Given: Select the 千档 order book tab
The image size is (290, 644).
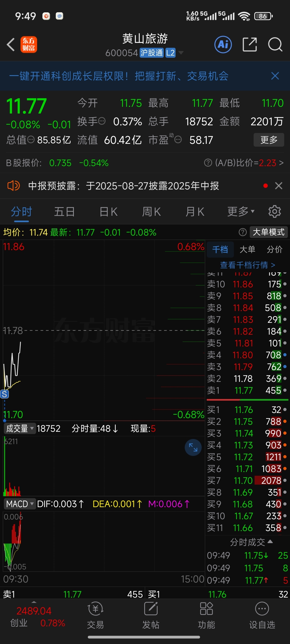Looking at the screenshot, I should coord(220,250).
